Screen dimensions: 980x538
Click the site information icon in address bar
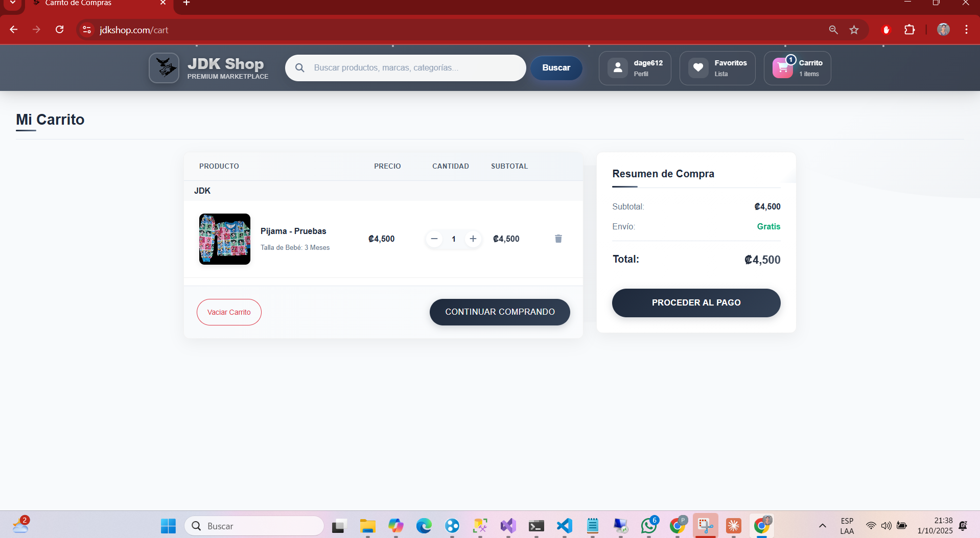click(87, 30)
